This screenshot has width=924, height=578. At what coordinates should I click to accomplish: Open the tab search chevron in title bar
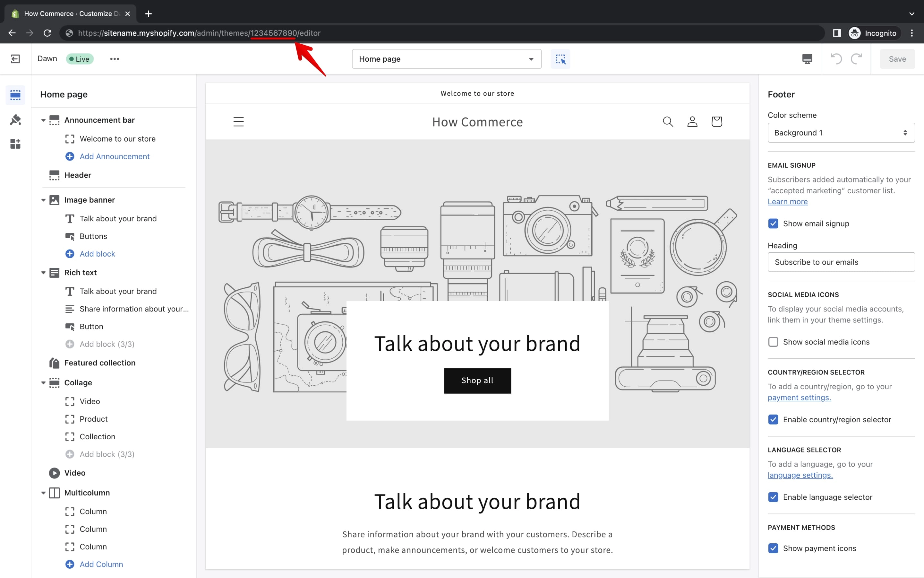coord(912,14)
